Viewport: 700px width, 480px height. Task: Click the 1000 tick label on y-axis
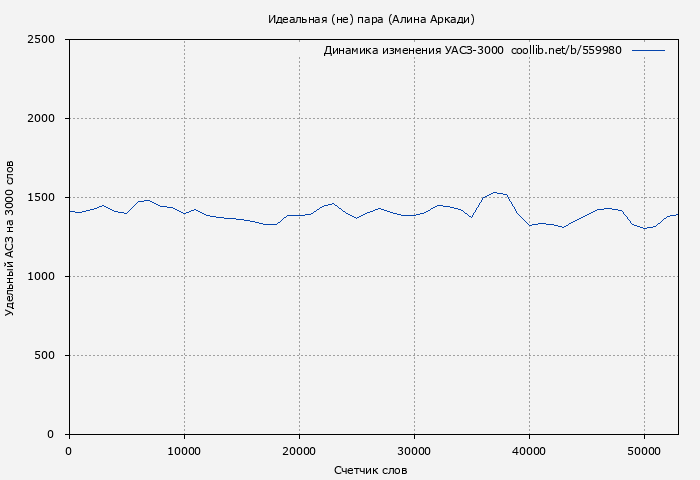point(42,276)
